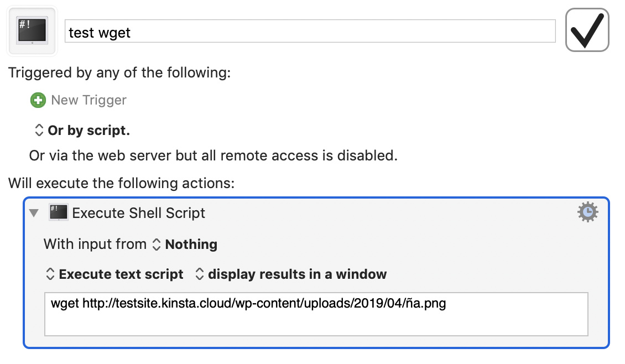This screenshot has width=625, height=364.
Task: Click the wget URL line in script field
Action: click(248, 303)
